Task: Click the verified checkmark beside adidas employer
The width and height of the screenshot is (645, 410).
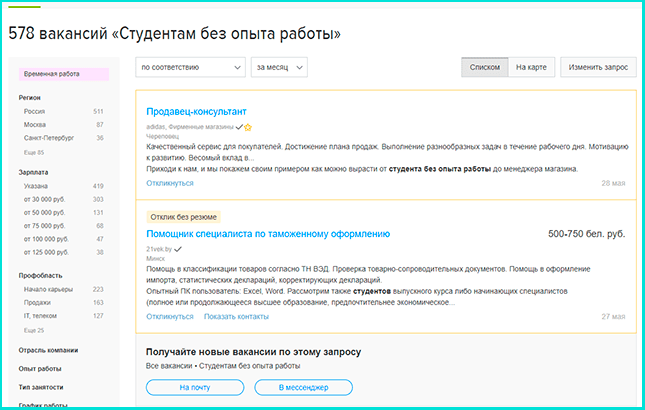Action: click(x=239, y=127)
